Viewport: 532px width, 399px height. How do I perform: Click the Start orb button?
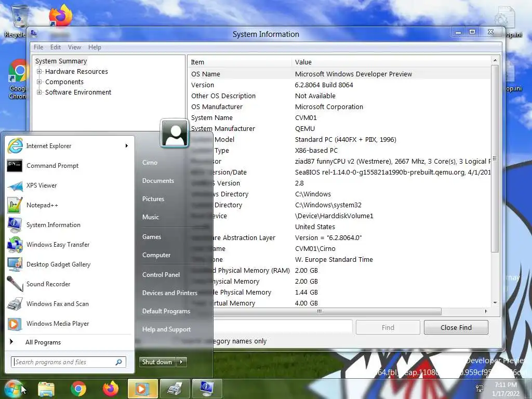pos(13,389)
